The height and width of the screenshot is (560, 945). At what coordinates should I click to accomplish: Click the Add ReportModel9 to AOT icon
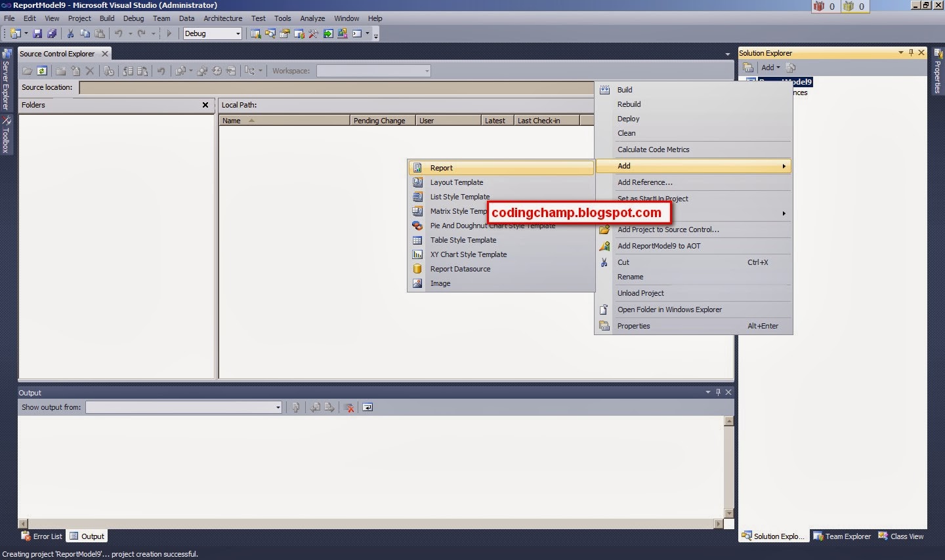[604, 246]
